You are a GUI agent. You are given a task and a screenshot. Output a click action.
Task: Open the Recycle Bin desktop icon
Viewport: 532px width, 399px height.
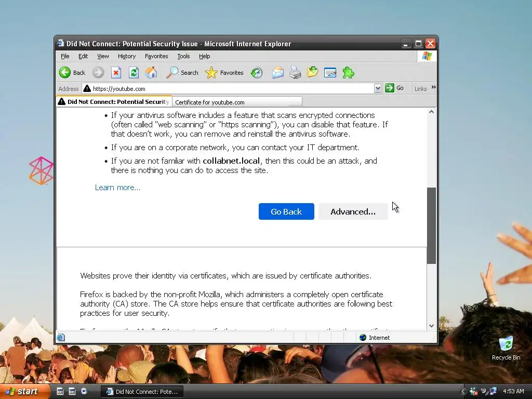click(506, 348)
